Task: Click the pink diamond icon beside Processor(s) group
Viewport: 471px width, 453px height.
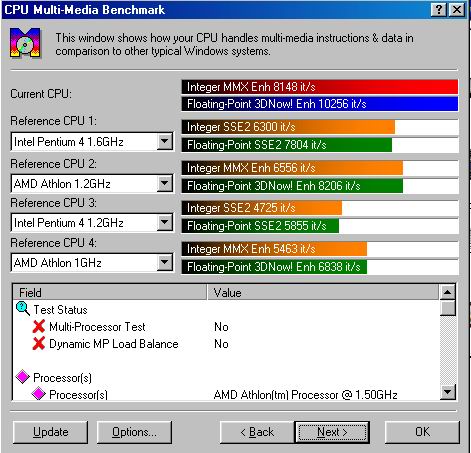Action: pos(22,377)
